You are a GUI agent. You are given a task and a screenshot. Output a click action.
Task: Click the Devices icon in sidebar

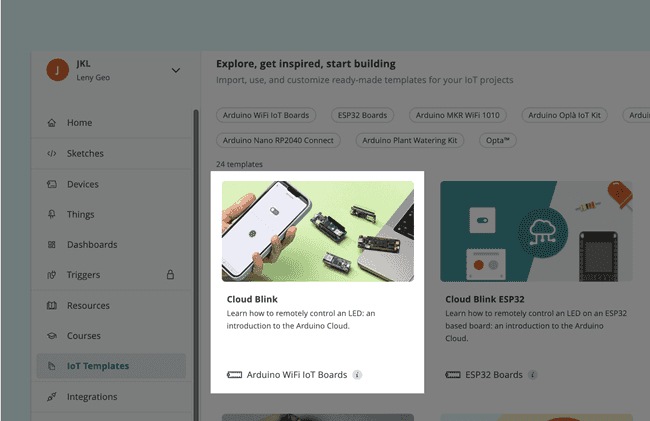pyautogui.click(x=51, y=184)
